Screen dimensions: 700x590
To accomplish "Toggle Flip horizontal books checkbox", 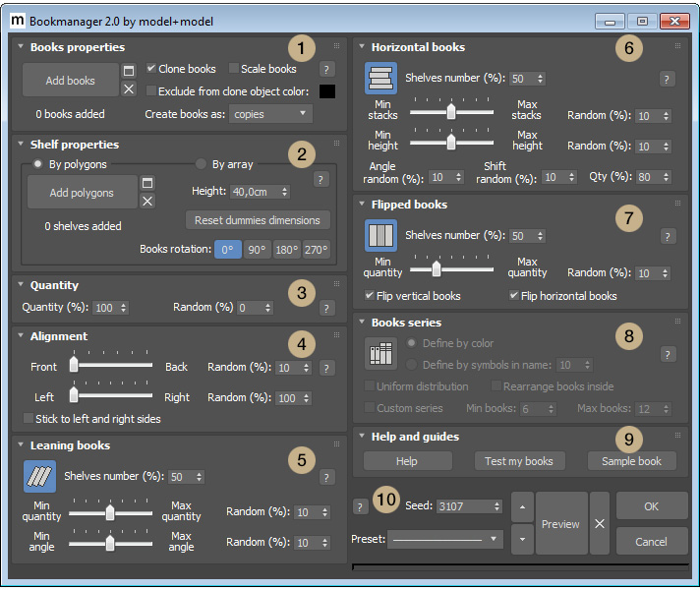I will pos(514,295).
